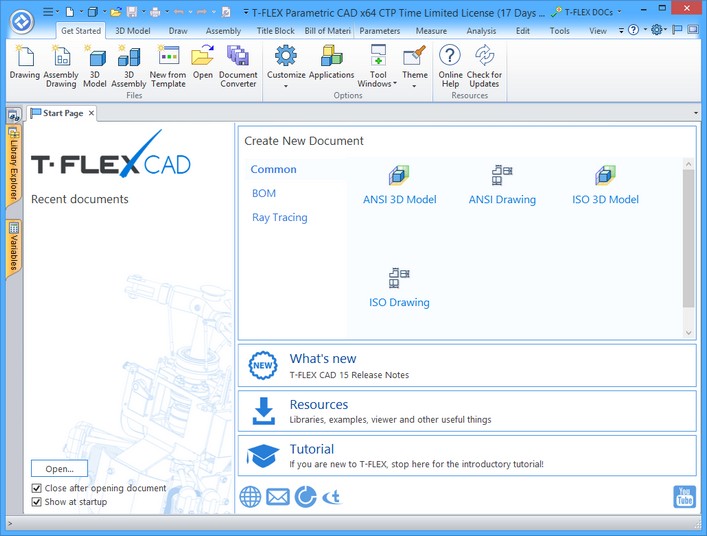
Task: Click the email envelope icon
Action: pyautogui.click(x=278, y=497)
